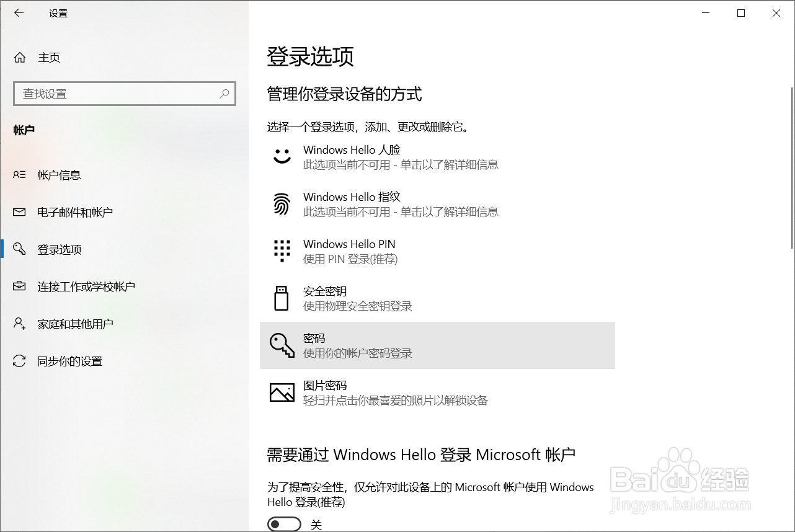Image resolution: width=795 pixels, height=532 pixels.
Task: Click the 帐户 section label in sidebar
Action: [24, 130]
